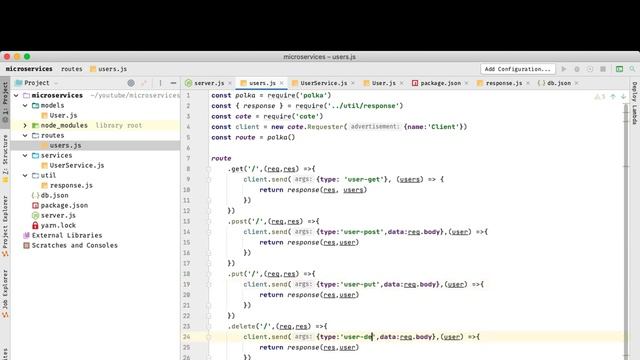Screen dimensions: 640x360
Task: Collapse the services folder
Action: coord(25,156)
